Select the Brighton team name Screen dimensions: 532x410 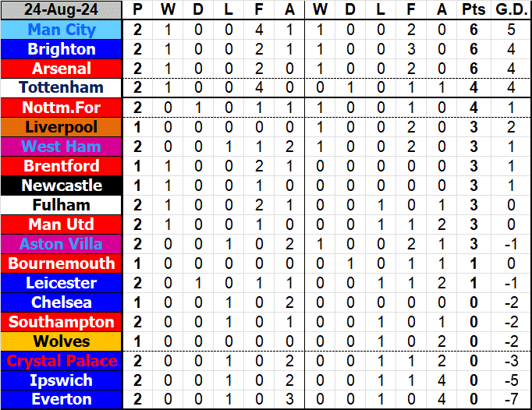point(62,49)
